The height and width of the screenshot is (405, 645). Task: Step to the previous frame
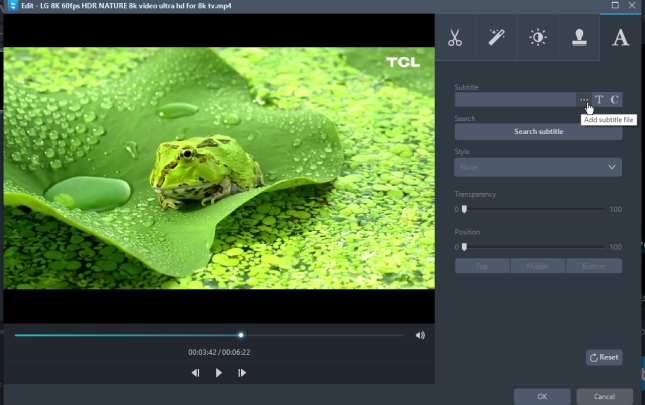195,373
